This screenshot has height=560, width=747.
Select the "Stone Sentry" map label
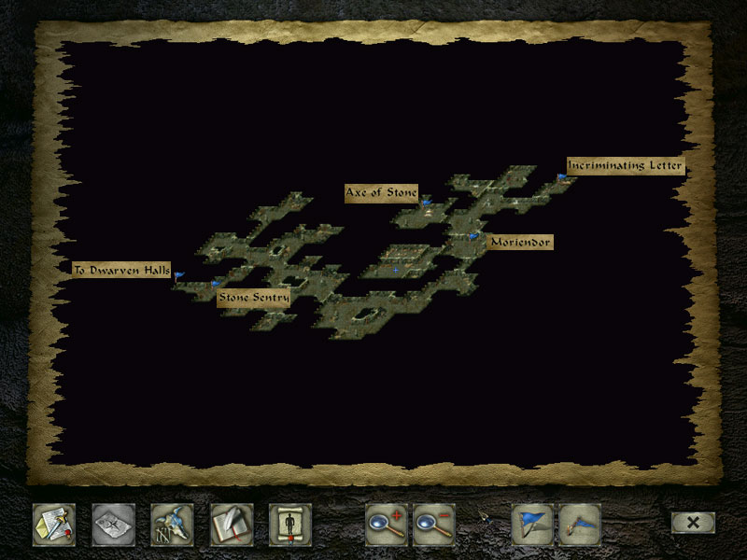pos(253,298)
